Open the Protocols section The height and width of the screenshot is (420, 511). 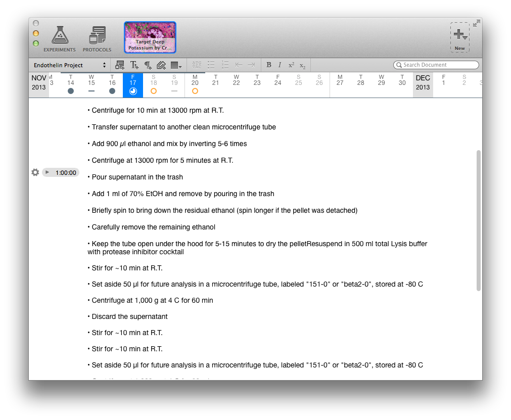click(x=97, y=39)
